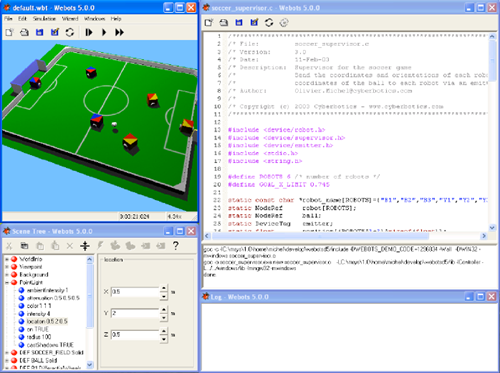The height and width of the screenshot is (373, 500).
Task: Click the second import arrow icon in Scene Tree
Action: point(161,246)
